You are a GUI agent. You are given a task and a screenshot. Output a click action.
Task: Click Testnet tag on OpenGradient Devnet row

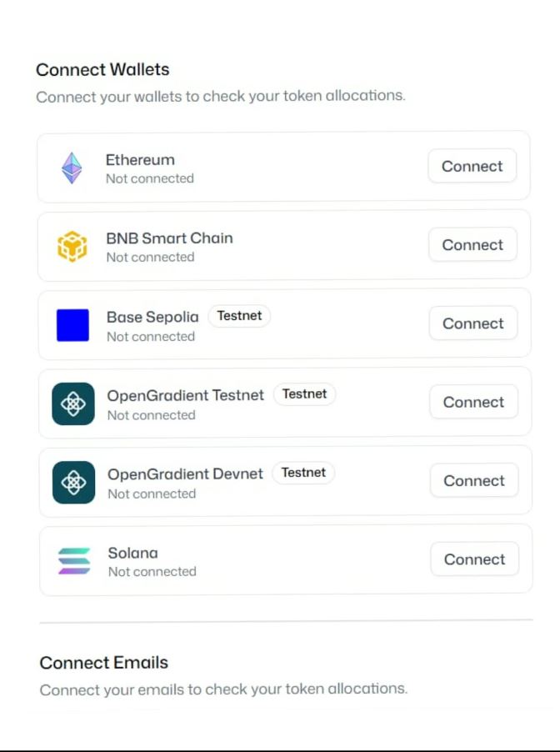coord(303,473)
